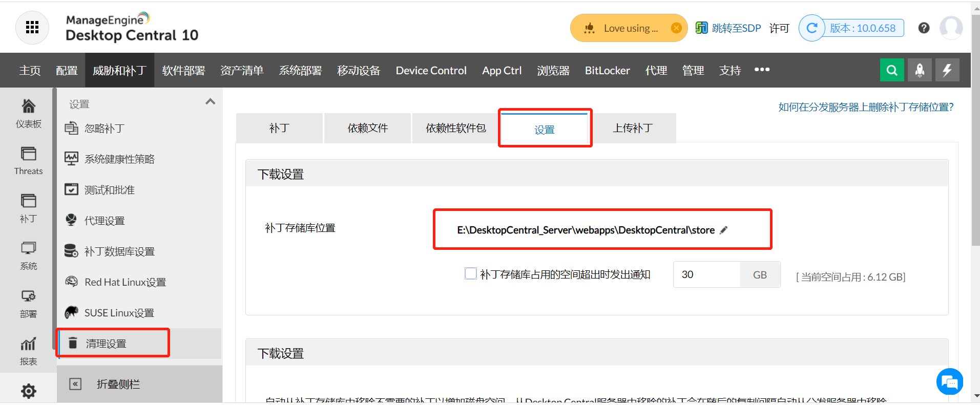Viewport: 980px width, 405px height.
Task: Switch to the 设置 tab
Action: click(x=545, y=130)
